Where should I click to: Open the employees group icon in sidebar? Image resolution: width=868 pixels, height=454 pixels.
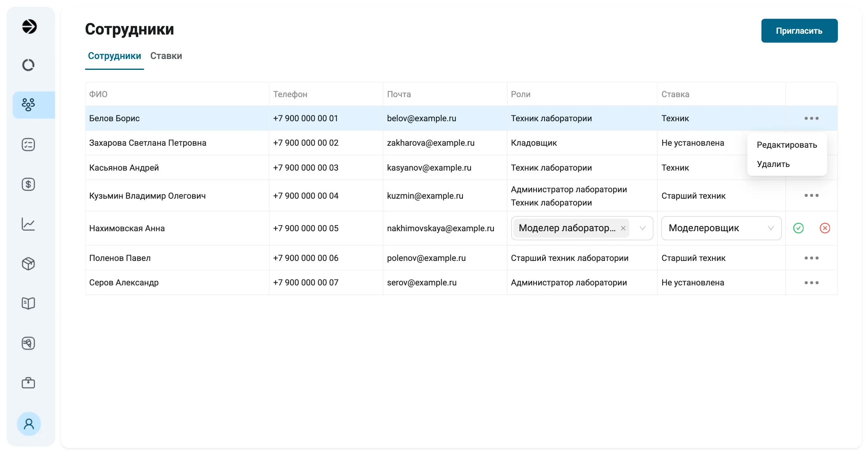point(28,105)
